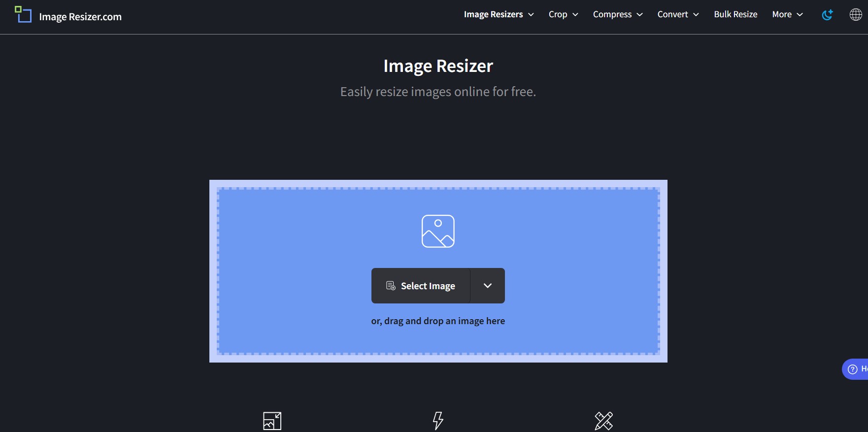Click the pencil and ruler feature icon
Screen dimensions: 868x432
tap(603, 421)
